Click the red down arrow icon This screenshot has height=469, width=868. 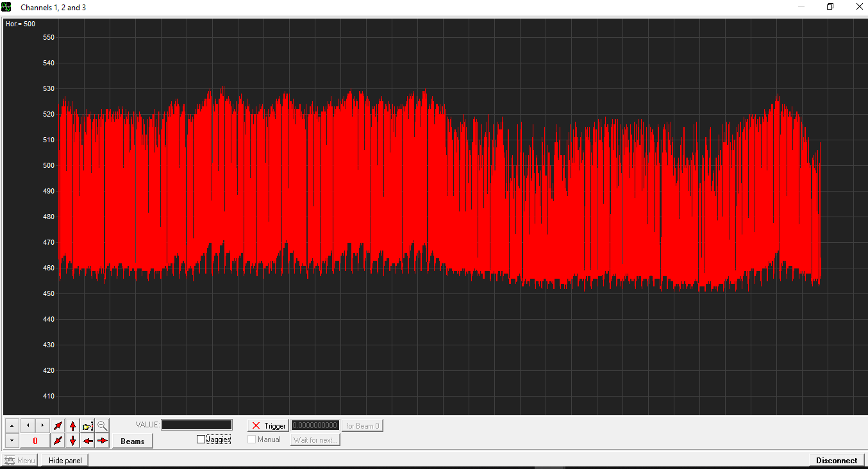tap(72, 441)
